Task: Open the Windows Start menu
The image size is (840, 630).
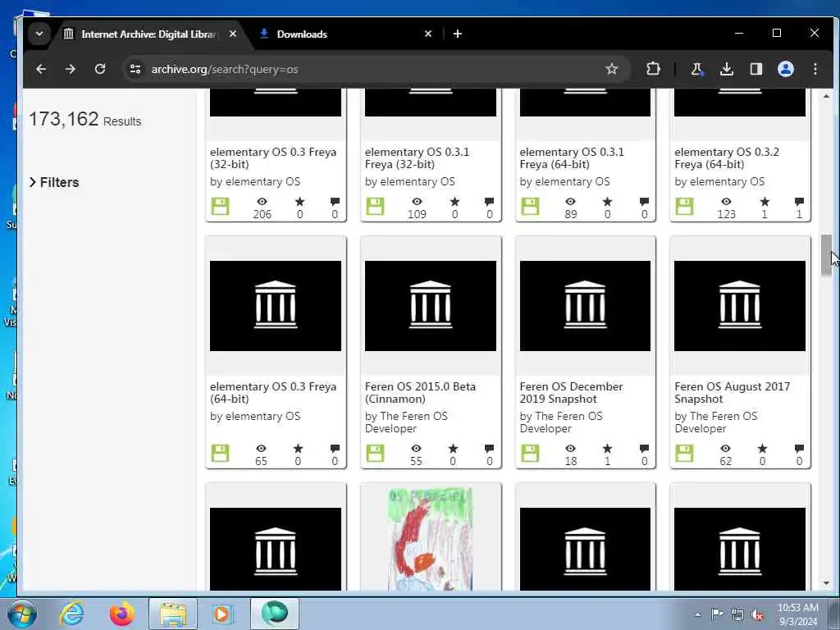Action: click(x=22, y=614)
